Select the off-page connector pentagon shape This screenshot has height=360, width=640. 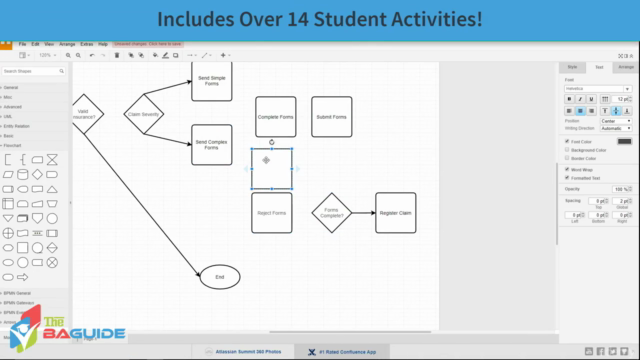pos(37,218)
